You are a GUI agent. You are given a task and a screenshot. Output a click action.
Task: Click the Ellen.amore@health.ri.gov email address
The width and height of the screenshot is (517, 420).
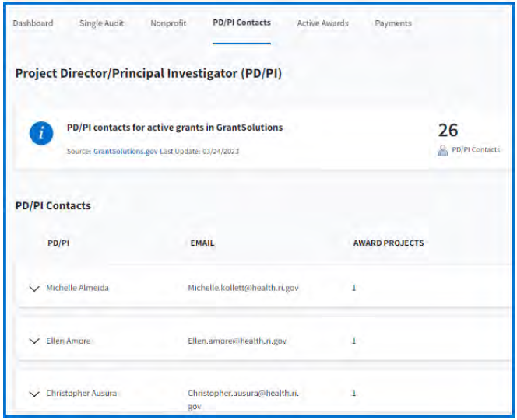pos(237,341)
